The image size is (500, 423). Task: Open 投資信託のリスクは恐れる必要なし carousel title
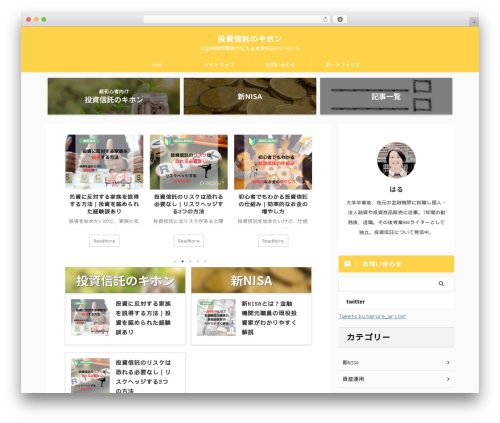189,204
